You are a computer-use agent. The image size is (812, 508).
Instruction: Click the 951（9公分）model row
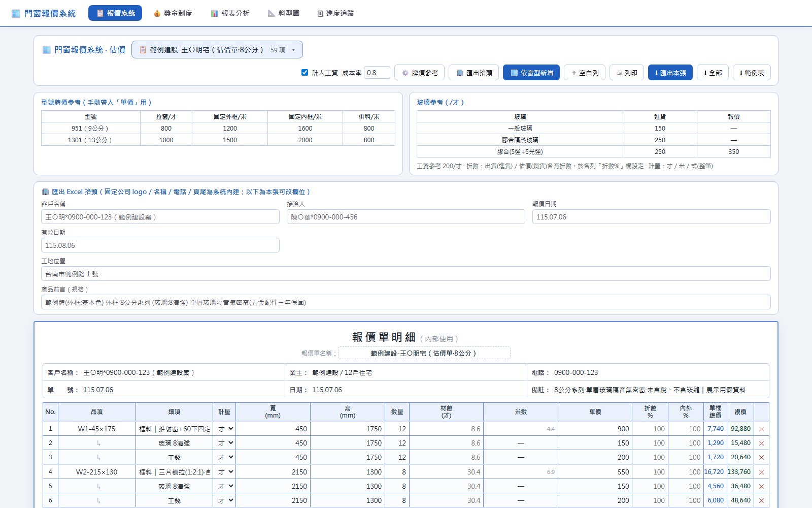tap(218, 128)
